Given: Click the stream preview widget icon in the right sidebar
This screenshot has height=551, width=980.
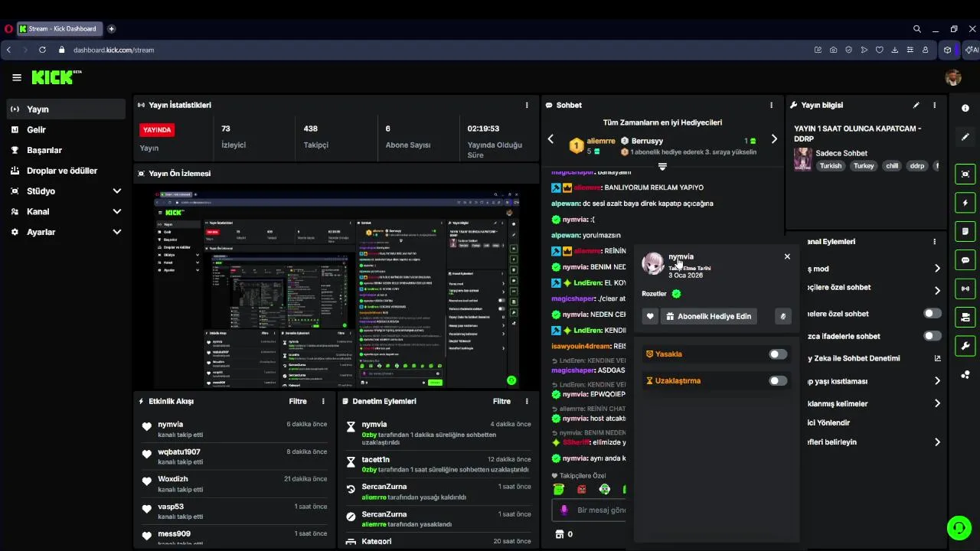Looking at the screenshot, I should click(965, 174).
